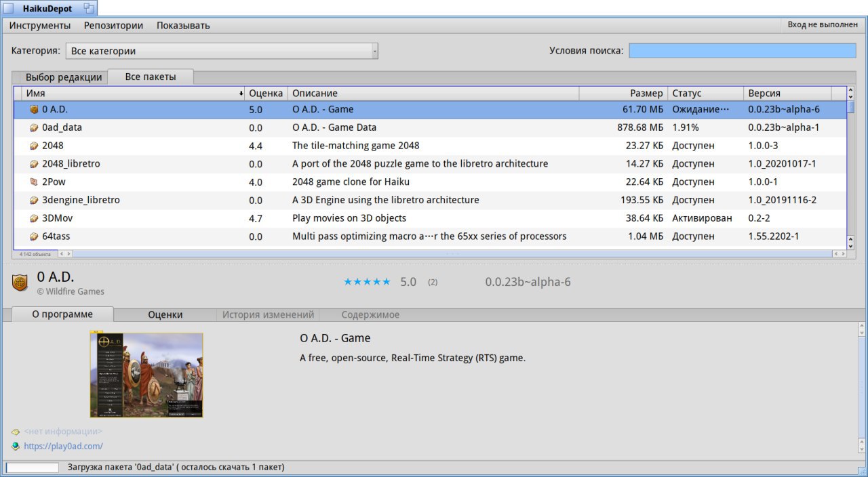Screen dimensions: 868x477
Task: Click the package list horizontal scrollbar
Action: [452, 253]
